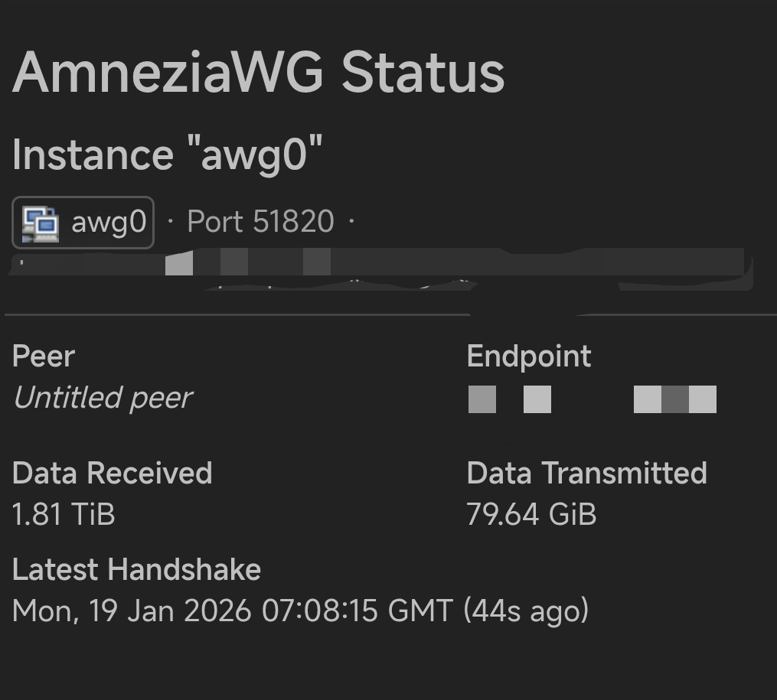
Task: Click the dot separator after Port 51820
Action: [x=351, y=223]
